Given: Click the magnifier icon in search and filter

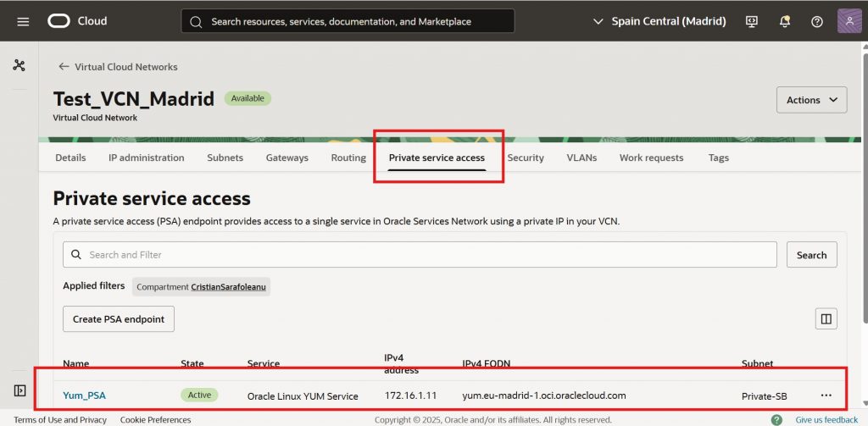Looking at the screenshot, I should pos(75,254).
